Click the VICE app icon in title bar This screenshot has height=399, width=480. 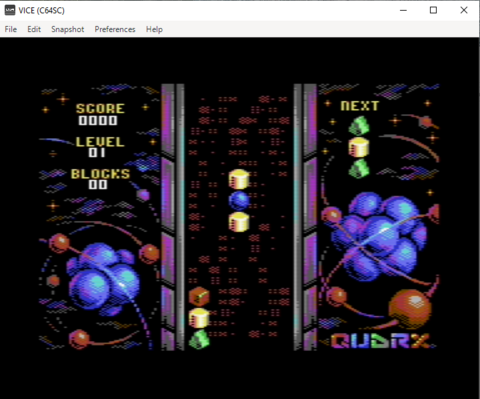(x=10, y=10)
